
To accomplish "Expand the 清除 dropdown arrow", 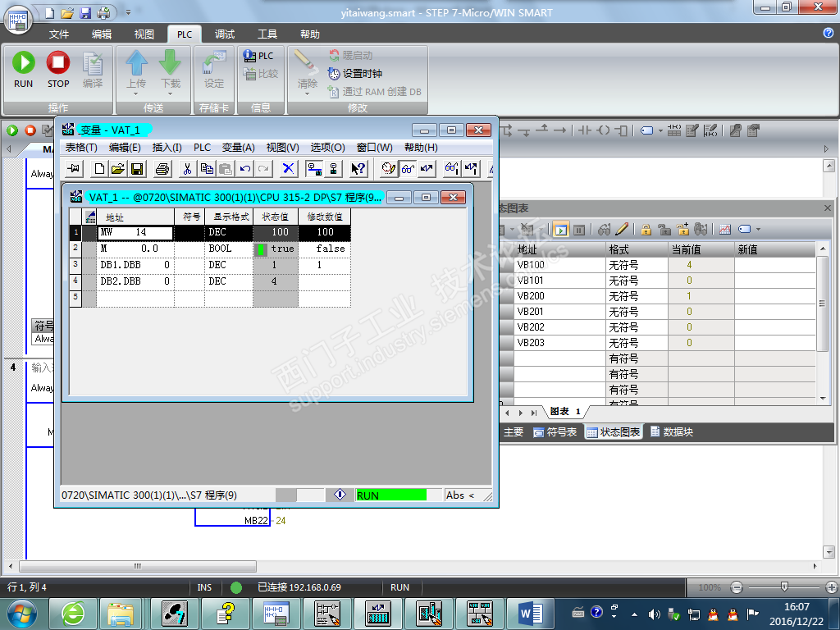I will click(x=307, y=94).
